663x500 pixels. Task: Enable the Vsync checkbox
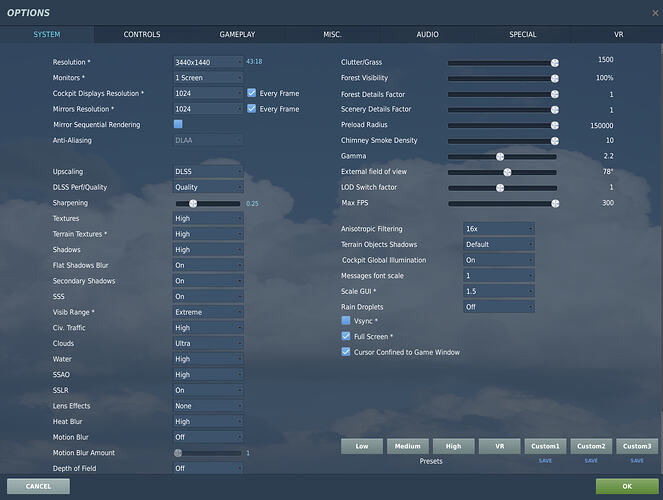pos(346,321)
